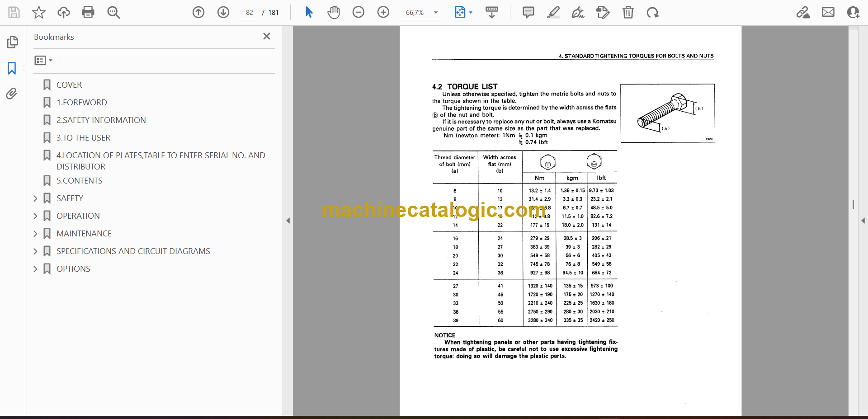Open the fit page options dropdown arrow
Image resolution: width=868 pixels, height=419 pixels.
point(471,13)
